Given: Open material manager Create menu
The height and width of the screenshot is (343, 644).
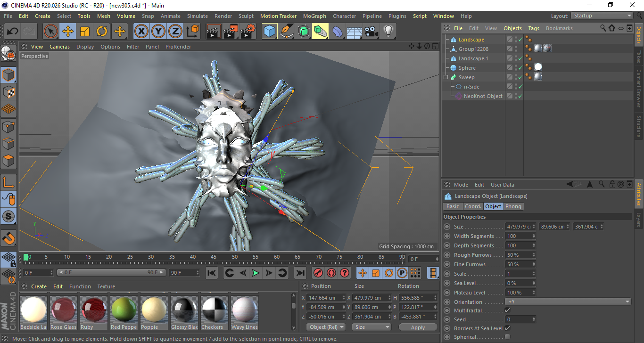Looking at the screenshot, I should [39, 286].
